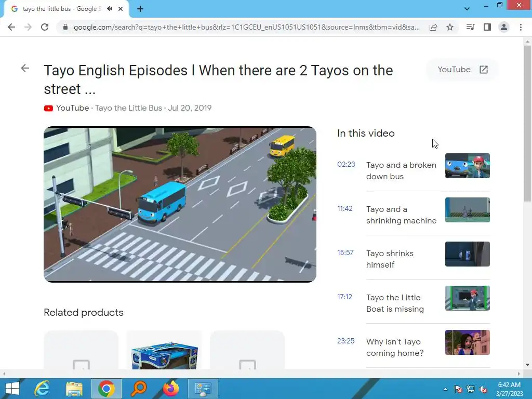Open the third related product placeholder card

pos(247,350)
